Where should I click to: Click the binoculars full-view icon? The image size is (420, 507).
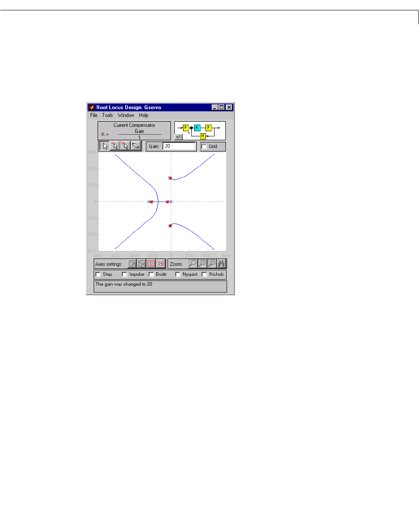click(x=221, y=264)
